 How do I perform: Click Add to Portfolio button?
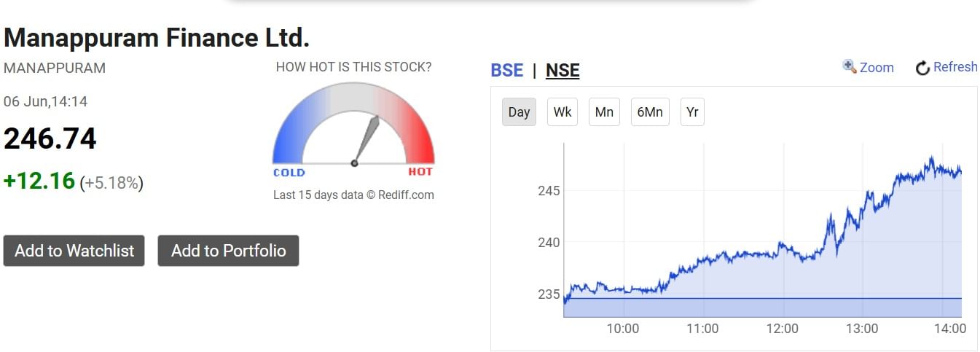click(229, 251)
